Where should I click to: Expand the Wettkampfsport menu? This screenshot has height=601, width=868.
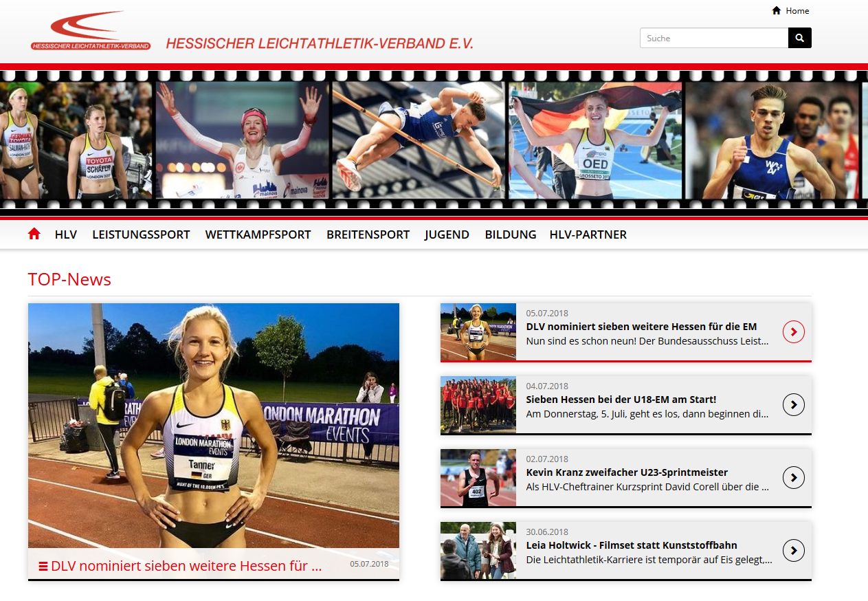258,234
